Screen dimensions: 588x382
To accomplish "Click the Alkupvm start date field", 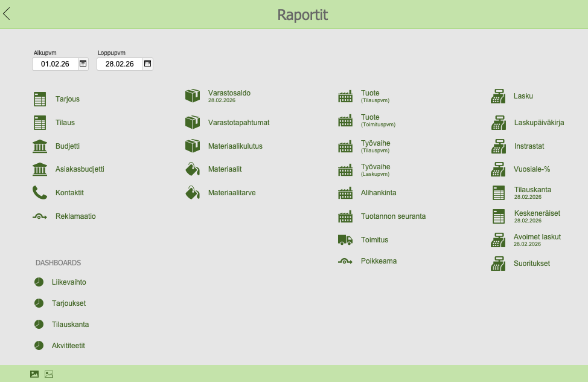I will (55, 63).
